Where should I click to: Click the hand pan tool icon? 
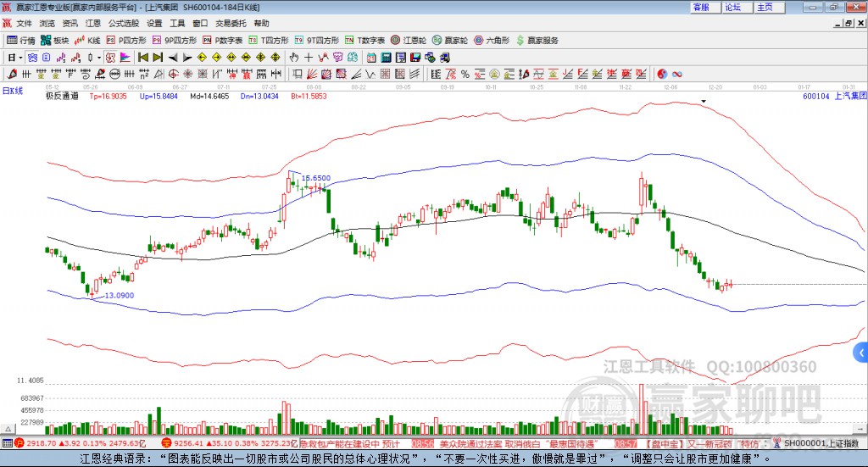(294, 57)
